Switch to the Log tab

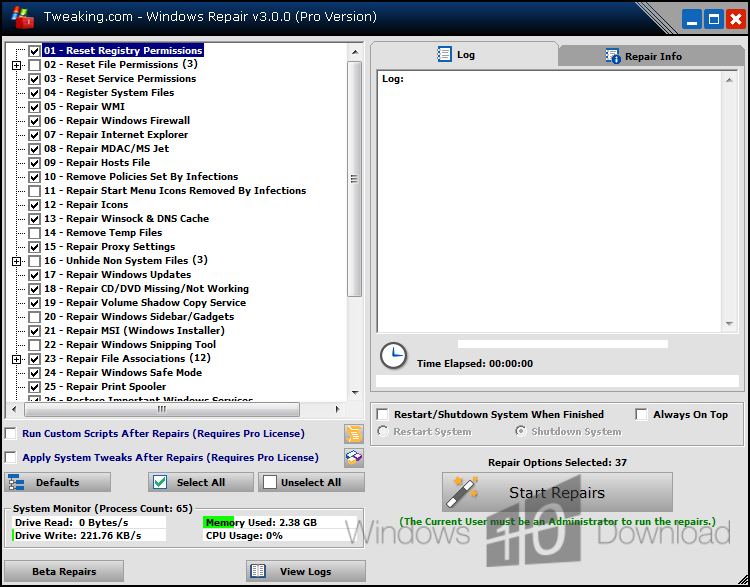[464, 54]
